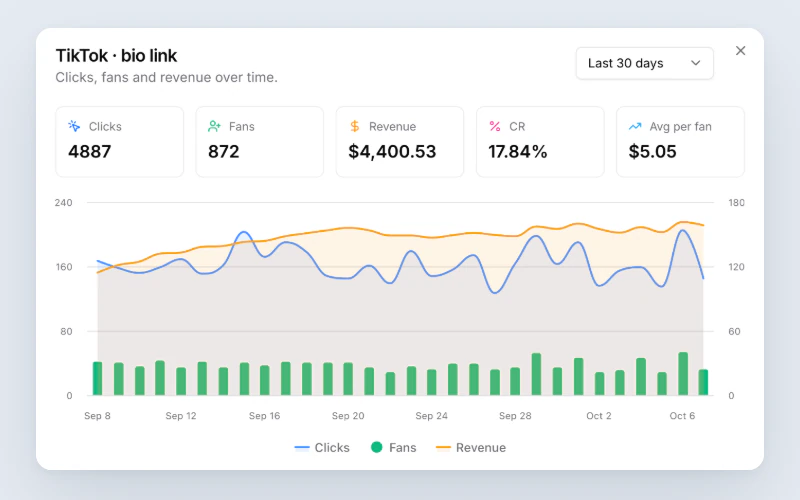Click the Sep 16 axis label
800x500 pixels.
click(x=264, y=416)
